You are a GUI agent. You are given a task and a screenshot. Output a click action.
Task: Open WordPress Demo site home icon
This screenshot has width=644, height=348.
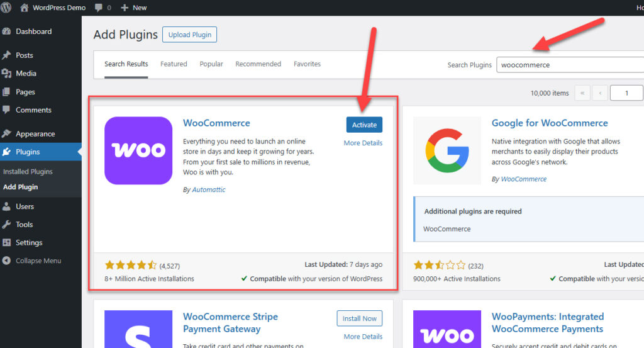pos(25,8)
